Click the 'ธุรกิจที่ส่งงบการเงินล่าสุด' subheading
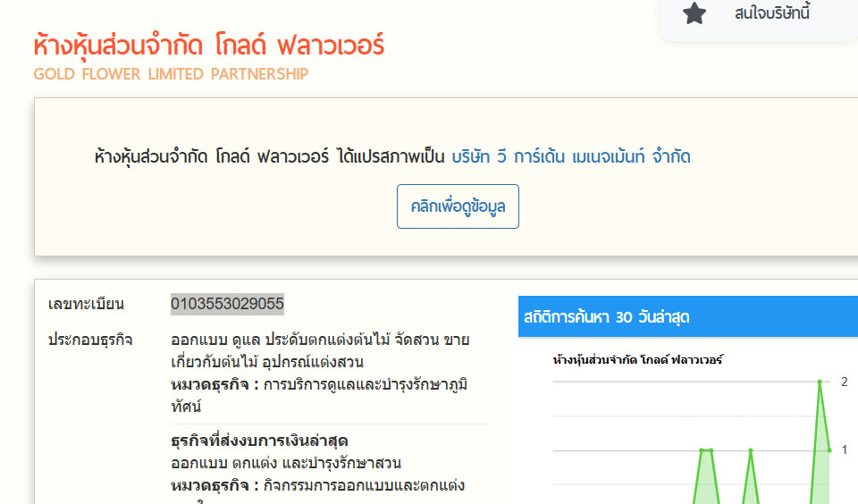Image resolution: width=858 pixels, height=504 pixels. point(259,441)
